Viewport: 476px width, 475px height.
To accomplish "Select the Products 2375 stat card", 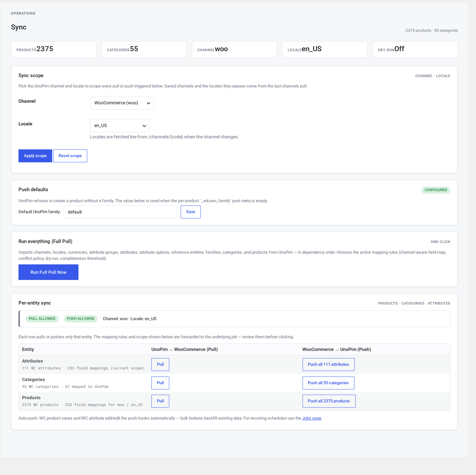I will pyautogui.click(x=54, y=50).
